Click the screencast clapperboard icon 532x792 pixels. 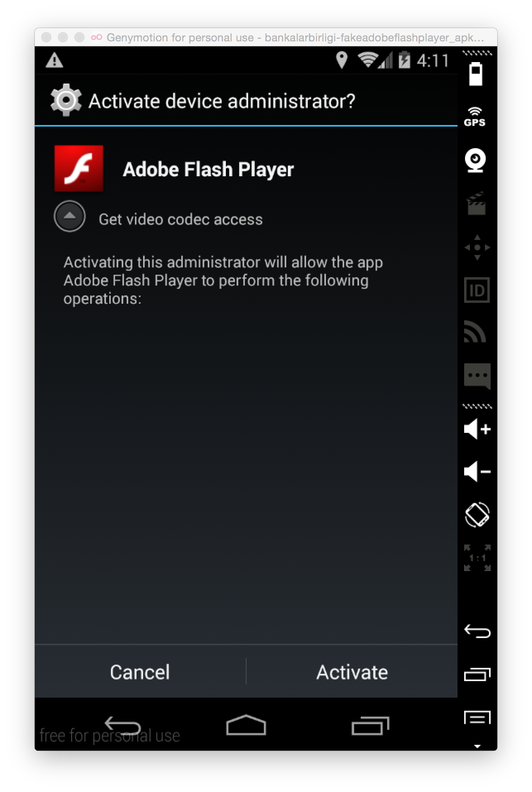pos(476,204)
